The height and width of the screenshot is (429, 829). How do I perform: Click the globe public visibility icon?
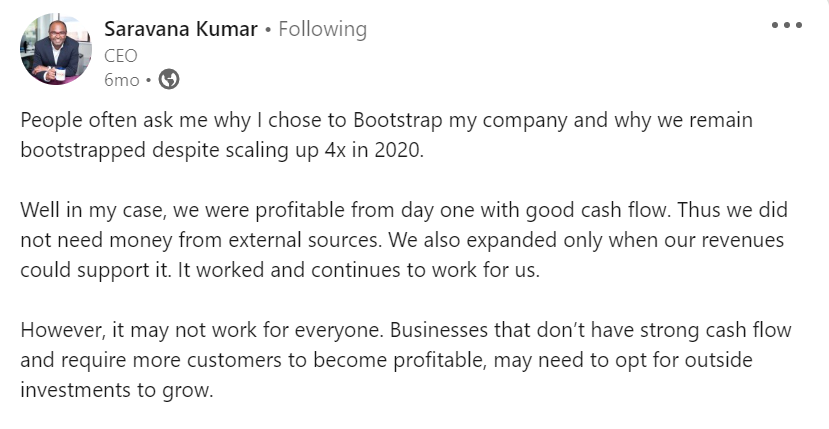(x=170, y=79)
